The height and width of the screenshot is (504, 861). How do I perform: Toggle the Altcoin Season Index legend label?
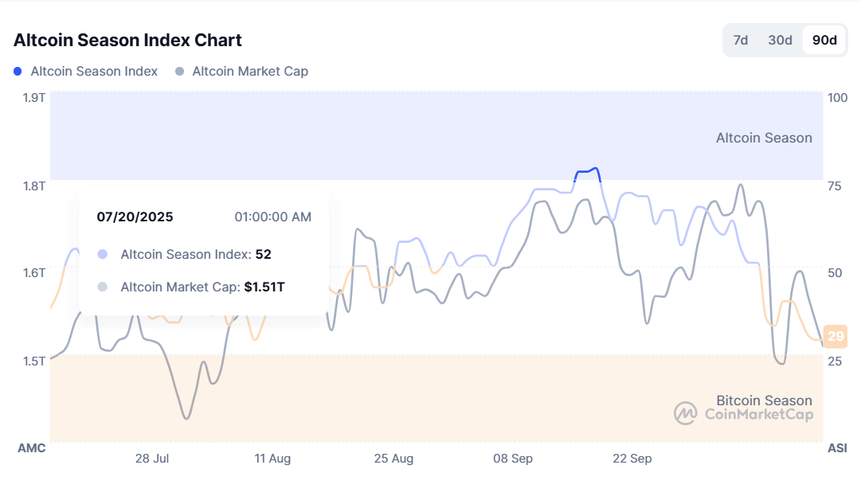point(94,72)
